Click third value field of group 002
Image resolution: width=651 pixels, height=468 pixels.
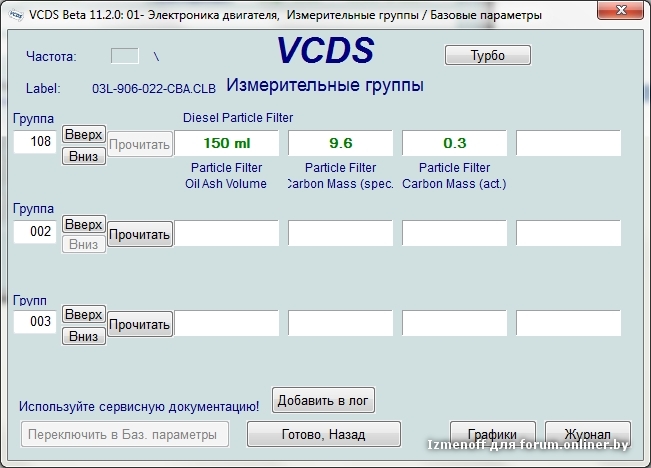pos(455,233)
